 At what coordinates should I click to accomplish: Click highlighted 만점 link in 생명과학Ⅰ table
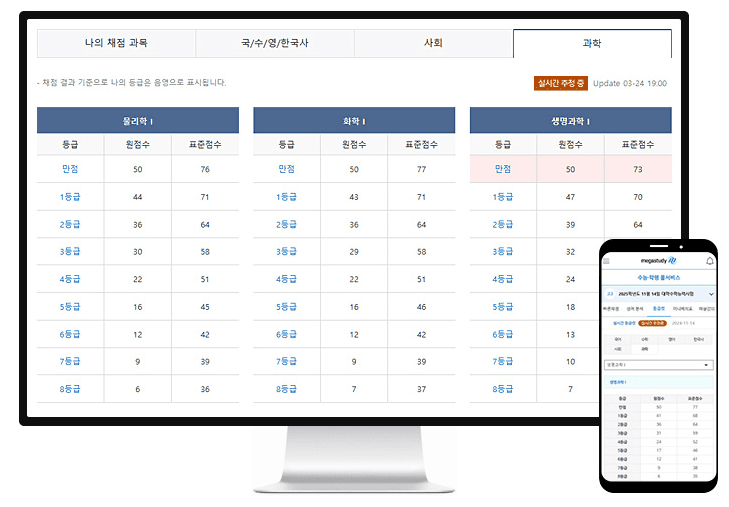click(503, 169)
